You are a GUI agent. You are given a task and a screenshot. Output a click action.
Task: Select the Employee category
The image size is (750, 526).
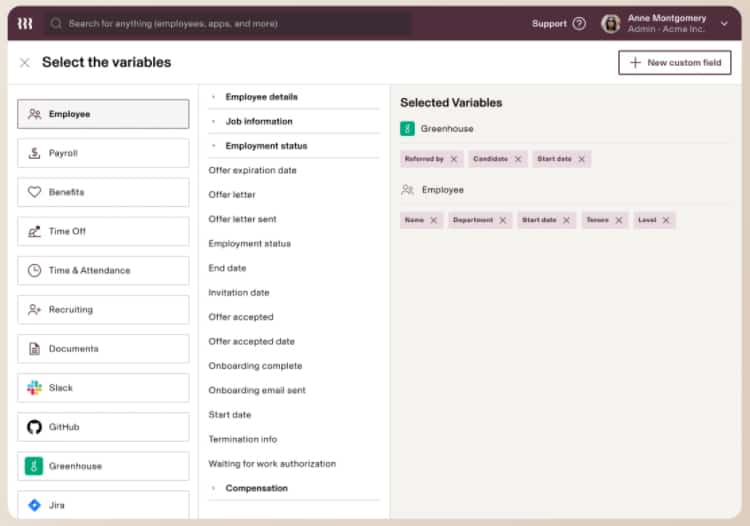103,114
